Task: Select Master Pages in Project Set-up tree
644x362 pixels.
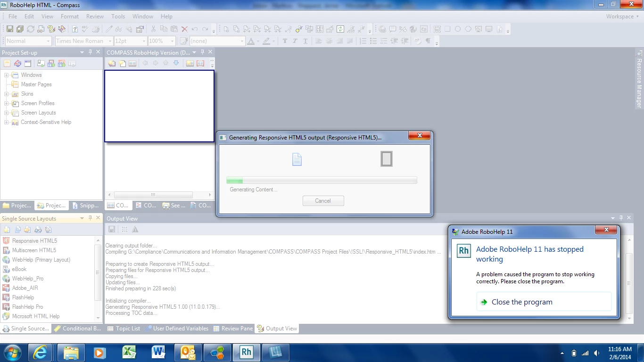Action: coord(36,84)
